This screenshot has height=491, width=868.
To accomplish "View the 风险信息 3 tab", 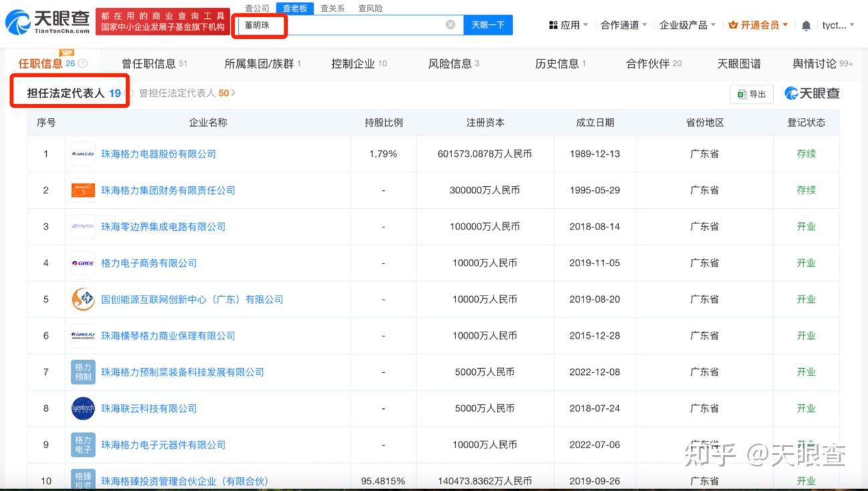I will pos(454,64).
